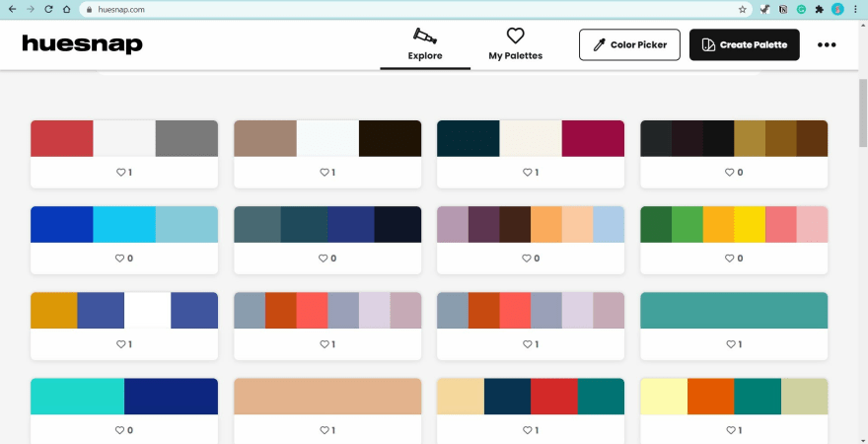Select the golden tan swatch in black-gold palette
Screen dimensions: 868x444
750,138
